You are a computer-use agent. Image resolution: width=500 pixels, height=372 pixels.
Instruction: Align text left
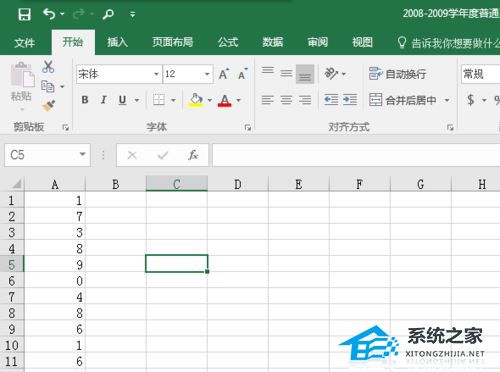(268, 100)
